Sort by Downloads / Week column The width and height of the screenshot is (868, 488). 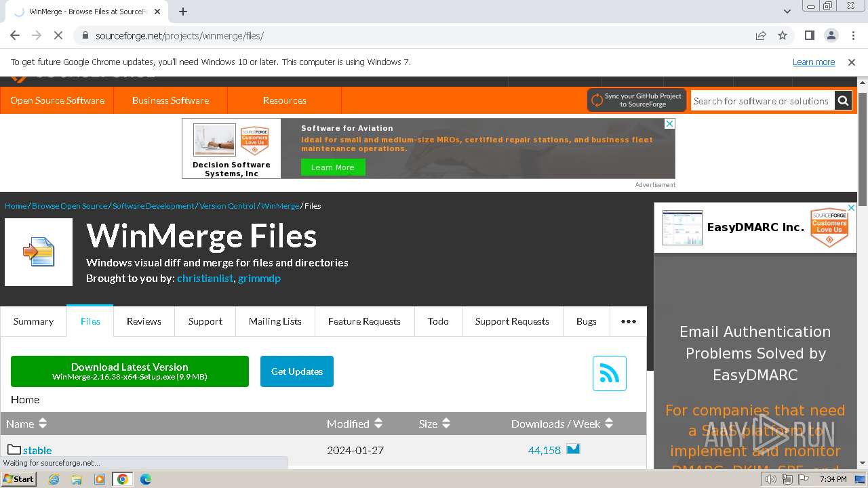click(562, 424)
